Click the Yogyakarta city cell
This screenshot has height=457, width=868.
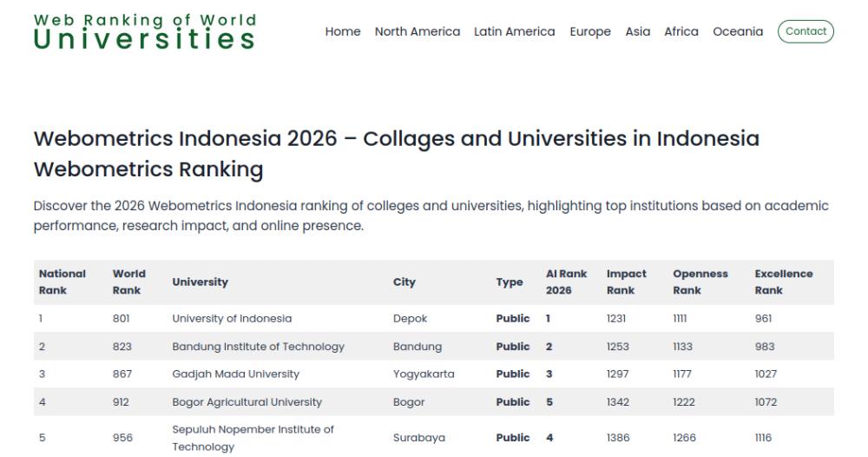[424, 374]
